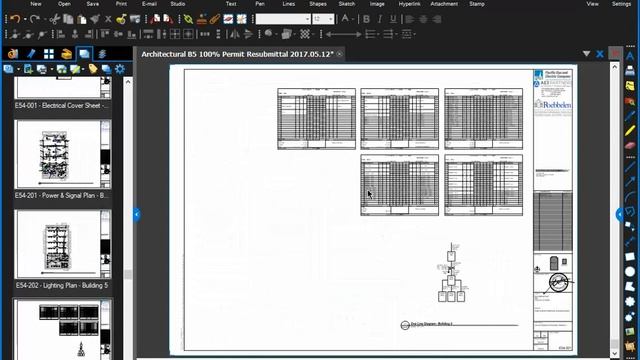Open the Hyperlink menu
Viewport: 640px width, 360px height.
click(x=409, y=4)
